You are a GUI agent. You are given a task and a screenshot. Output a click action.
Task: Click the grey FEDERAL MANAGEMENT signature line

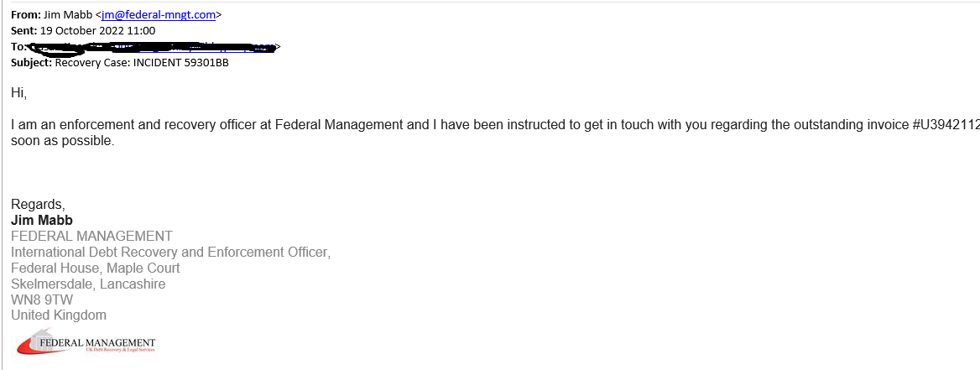(91, 237)
